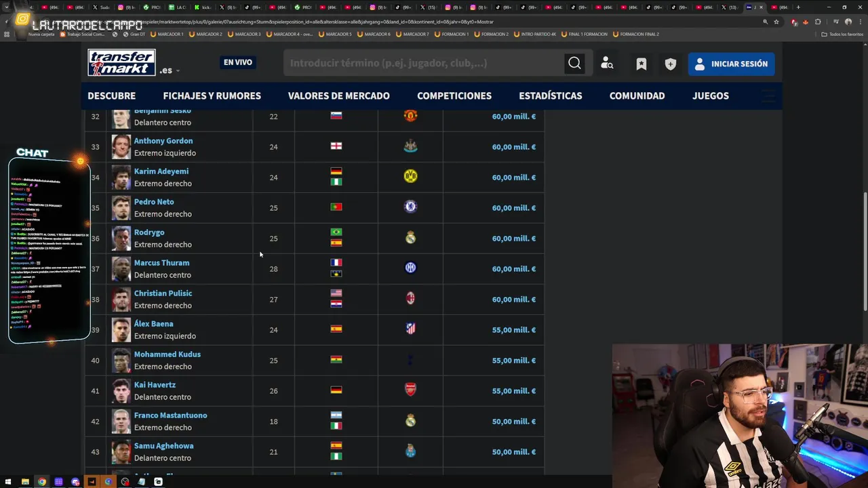Open Álex Baena player profile

(x=153, y=324)
